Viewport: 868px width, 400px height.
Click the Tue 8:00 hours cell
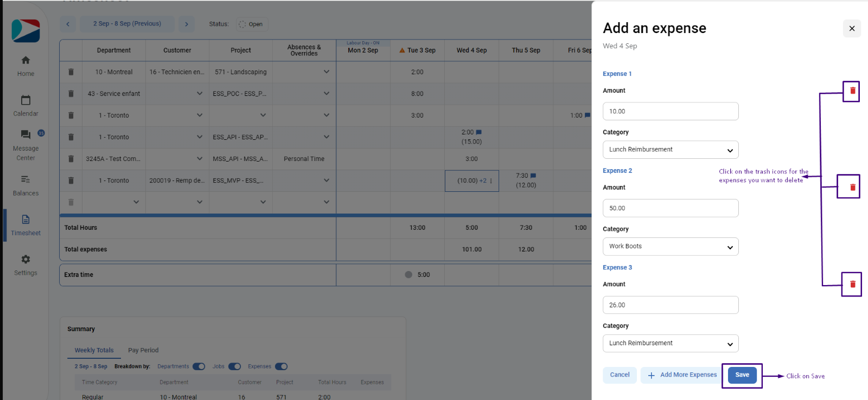coord(417,94)
